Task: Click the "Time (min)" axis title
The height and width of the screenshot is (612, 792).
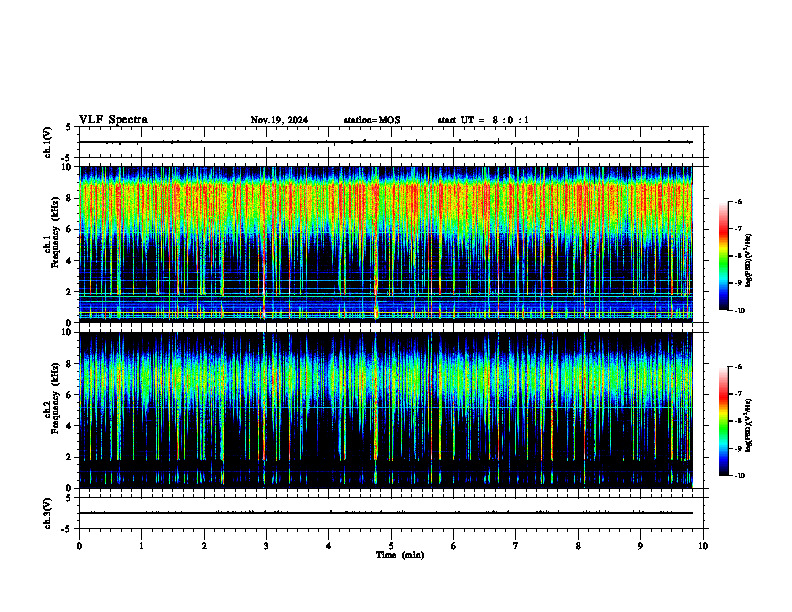Action: click(400, 555)
